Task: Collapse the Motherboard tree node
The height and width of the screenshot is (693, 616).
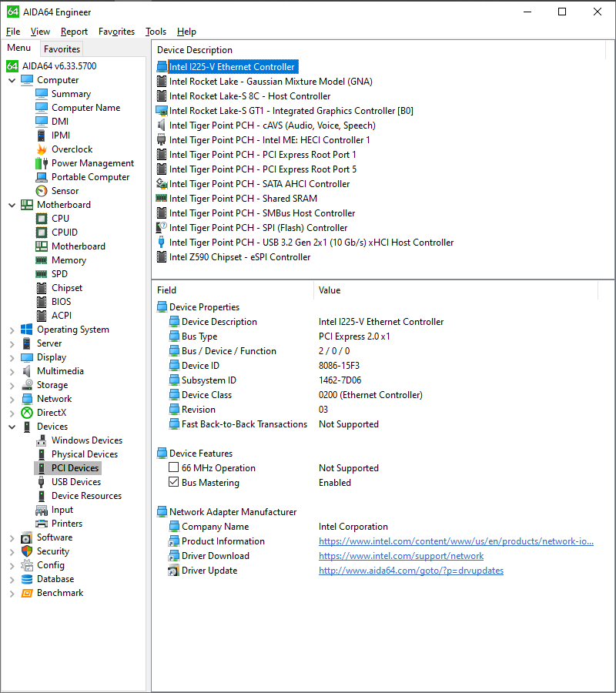Action: (12, 205)
